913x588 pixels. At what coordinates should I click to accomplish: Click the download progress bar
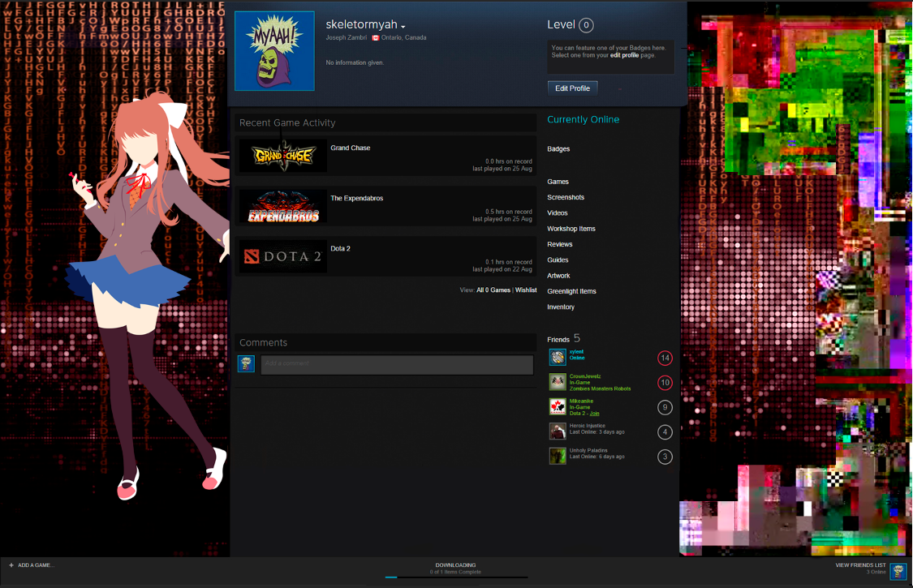[456, 577]
